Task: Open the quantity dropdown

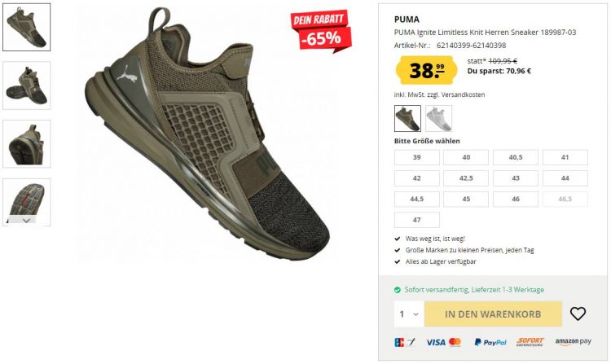Action: click(x=409, y=314)
